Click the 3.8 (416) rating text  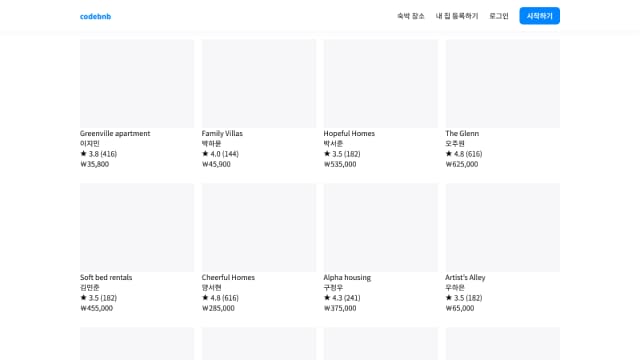pyautogui.click(x=103, y=154)
